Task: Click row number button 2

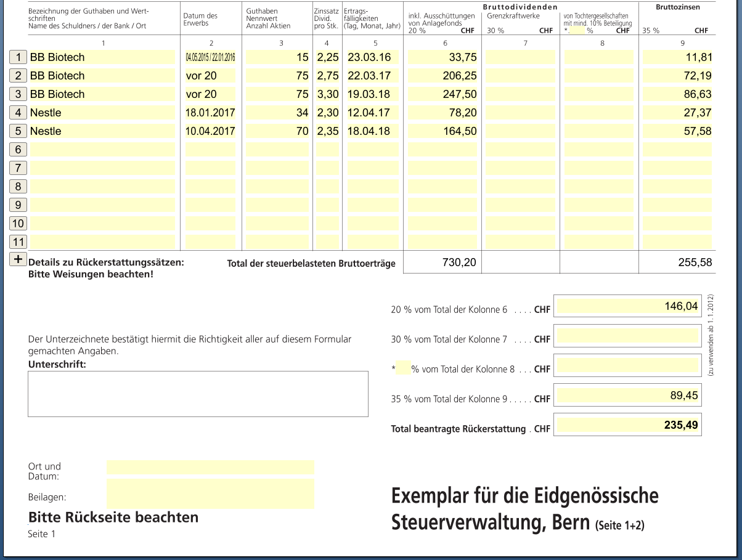Action: (18, 76)
